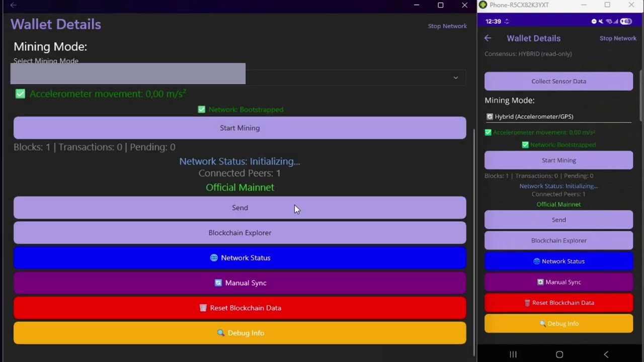This screenshot has height=362, width=644.
Task: Click the Phone-R5CX82K3YXT window title
Action: tap(519, 5)
